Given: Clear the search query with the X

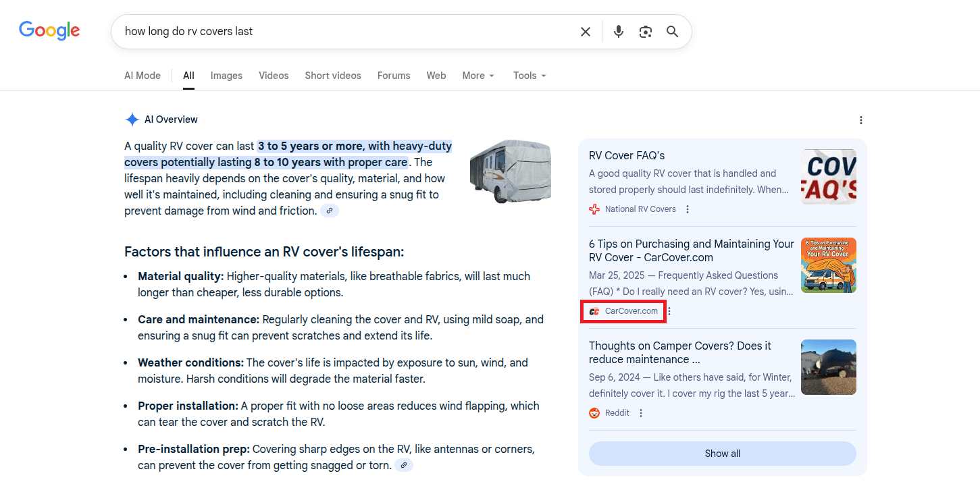Looking at the screenshot, I should tap(585, 31).
